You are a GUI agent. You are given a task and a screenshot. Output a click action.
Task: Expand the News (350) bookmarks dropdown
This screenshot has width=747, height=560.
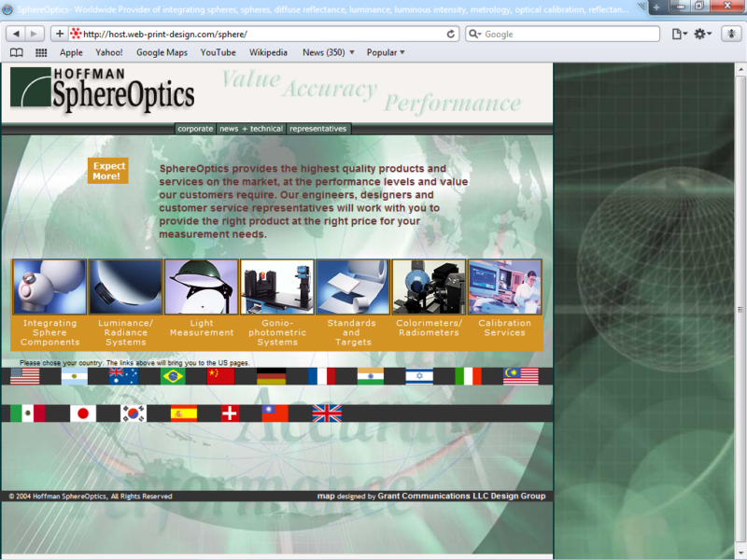point(329,52)
